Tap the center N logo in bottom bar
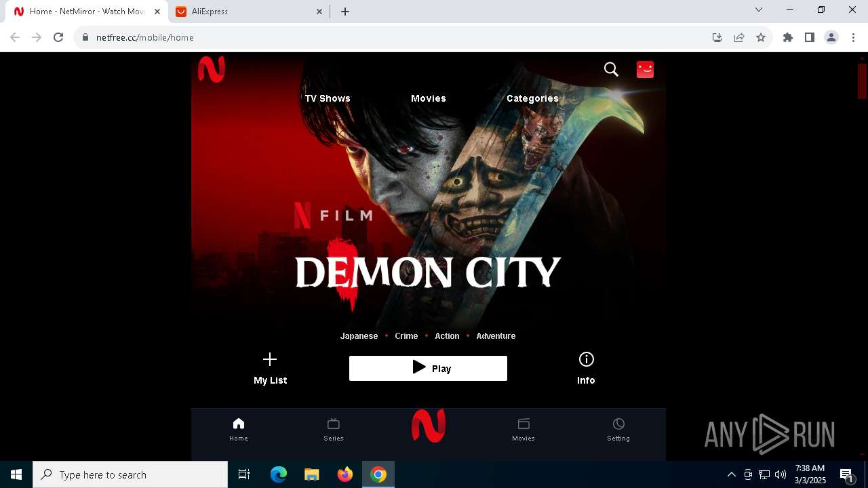This screenshot has height=488, width=868. pos(429,426)
